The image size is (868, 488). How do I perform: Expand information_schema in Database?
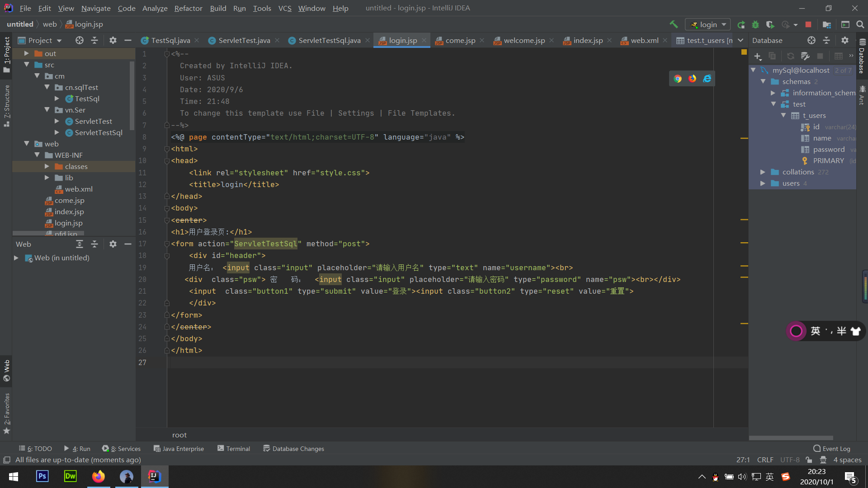click(773, 93)
